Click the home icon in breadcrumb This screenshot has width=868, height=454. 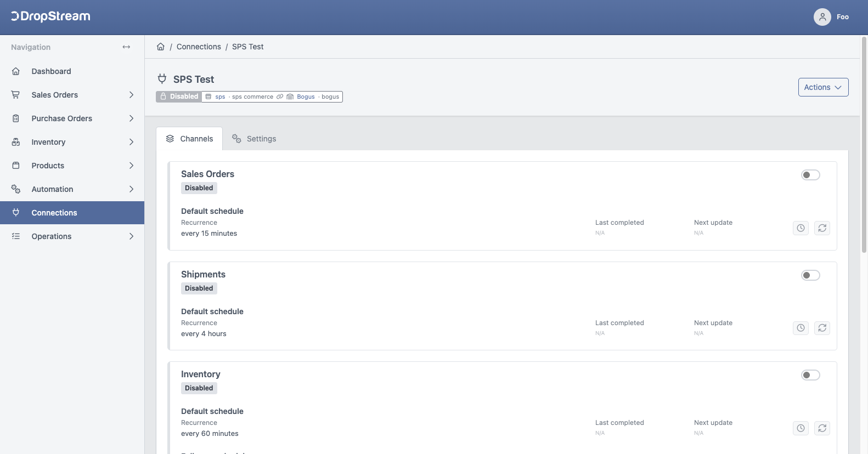click(161, 47)
